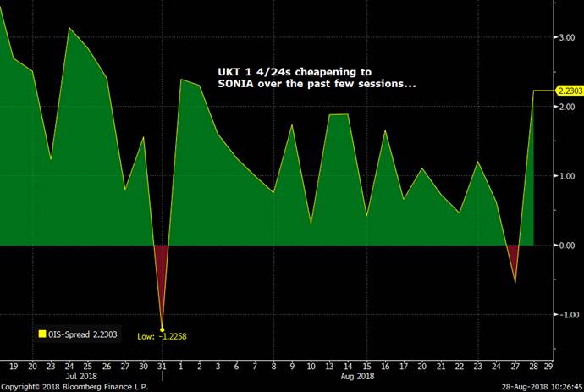The image size is (584, 392).
Task: Click date 26 on the x-axis
Action: [107, 366]
